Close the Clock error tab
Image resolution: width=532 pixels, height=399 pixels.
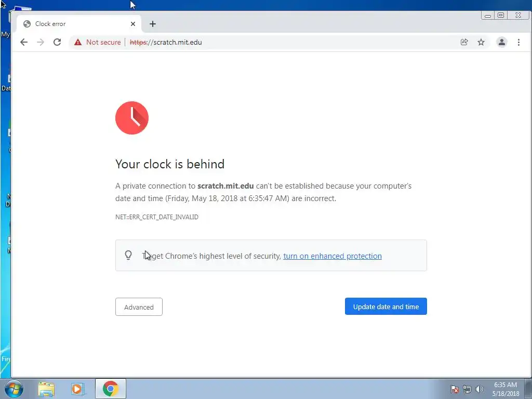point(133,24)
